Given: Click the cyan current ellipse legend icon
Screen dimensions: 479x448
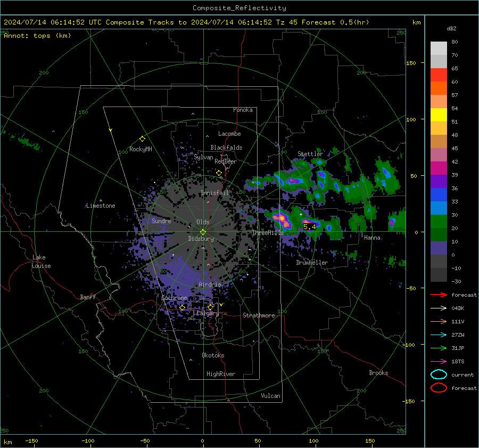Looking at the screenshot, I should point(439,374).
